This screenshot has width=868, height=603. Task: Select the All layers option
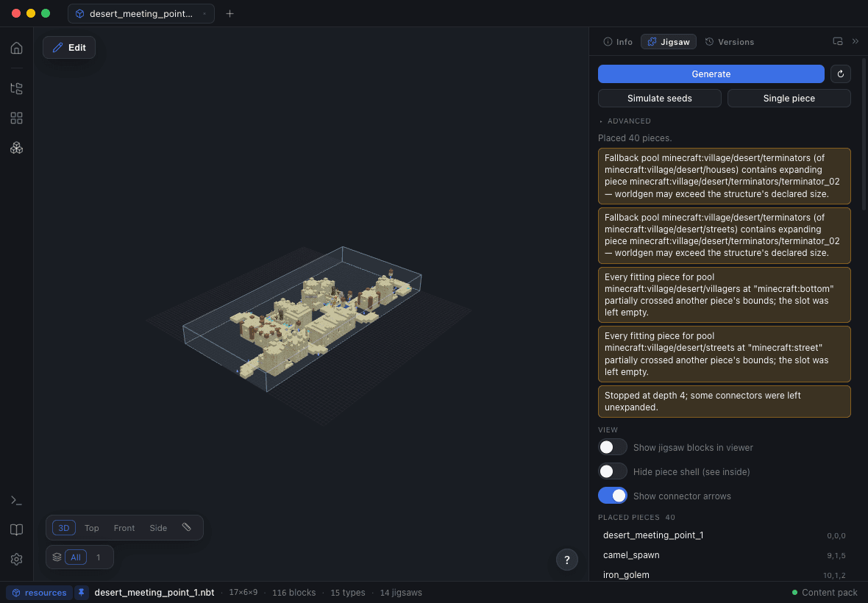(x=75, y=557)
